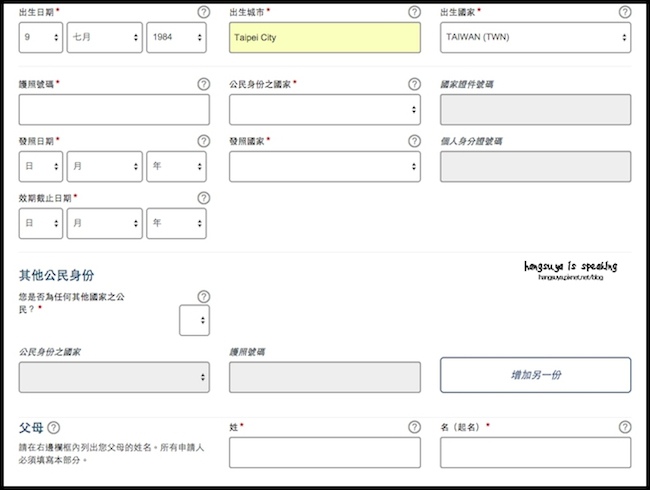650x490 pixels.
Task: Open the 發照國家 dropdown
Action: point(325,166)
